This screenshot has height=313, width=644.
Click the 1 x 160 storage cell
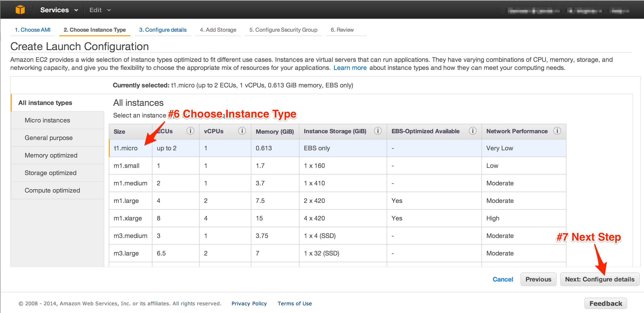pyautogui.click(x=343, y=166)
